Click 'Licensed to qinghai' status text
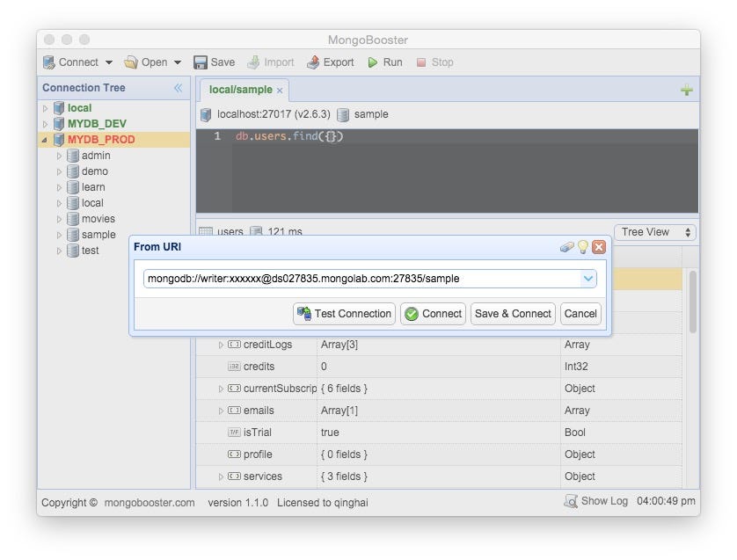 323,503
